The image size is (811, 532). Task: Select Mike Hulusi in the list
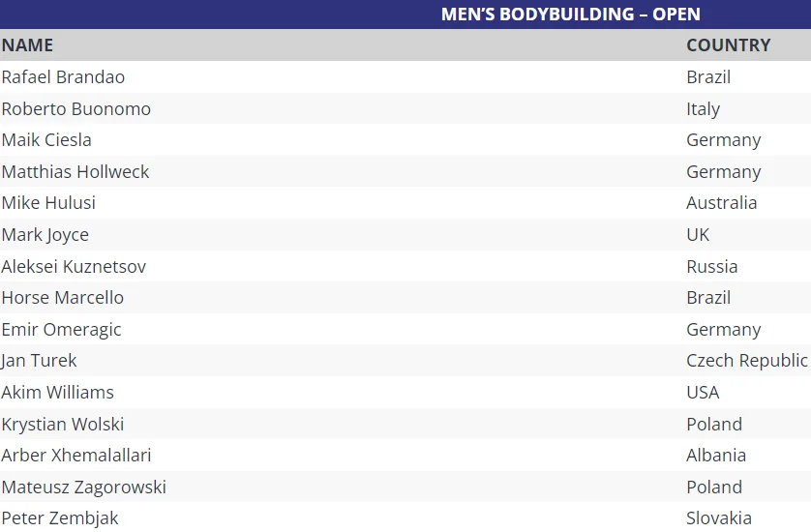(48, 202)
